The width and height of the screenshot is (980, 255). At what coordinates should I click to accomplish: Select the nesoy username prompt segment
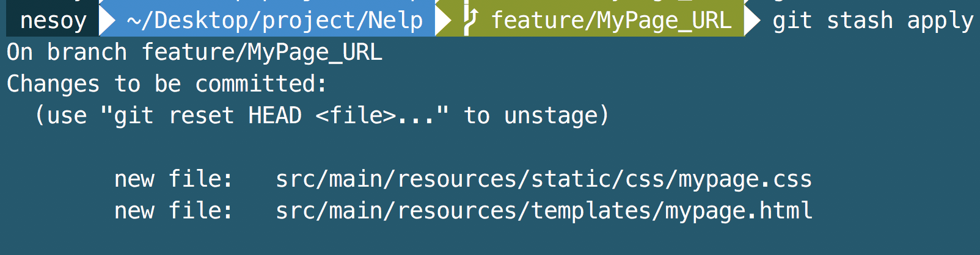point(53,20)
